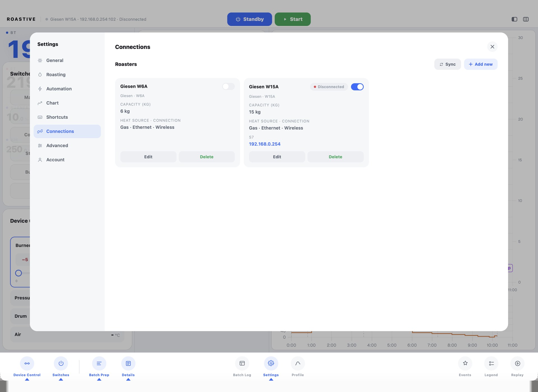
Task: Edit the Giesen W15A roaster
Action: tap(277, 157)
